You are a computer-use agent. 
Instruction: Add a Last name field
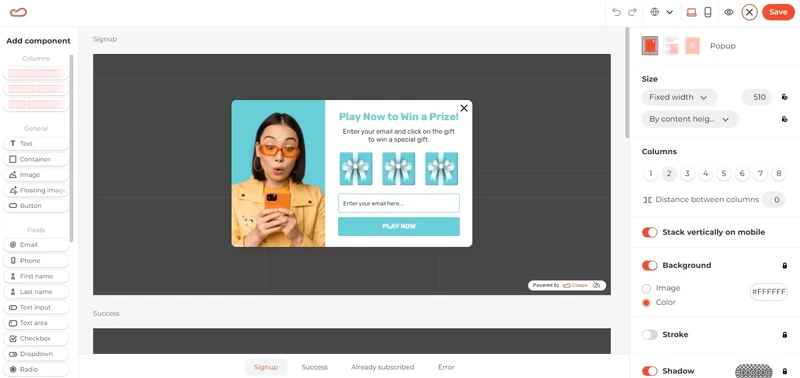tap(36, 292)
